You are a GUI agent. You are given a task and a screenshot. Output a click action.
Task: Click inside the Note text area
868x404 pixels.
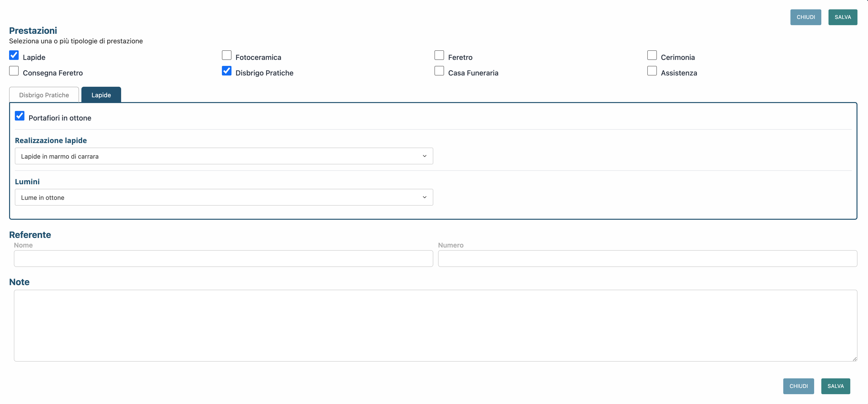tap(435, 325)
